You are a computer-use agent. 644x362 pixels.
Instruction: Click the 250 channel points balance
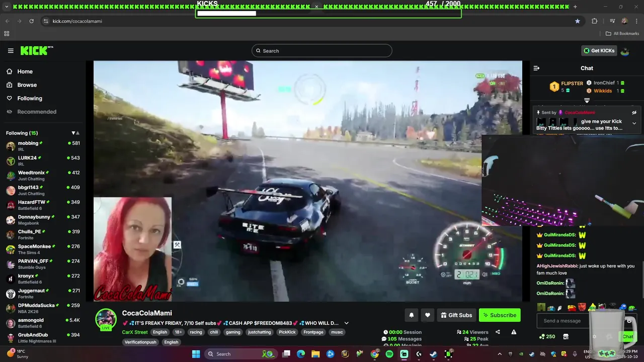[547, 336]
